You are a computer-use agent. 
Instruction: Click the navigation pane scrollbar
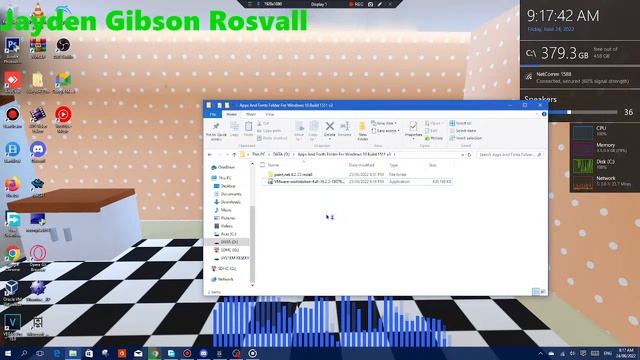[252, 243]
